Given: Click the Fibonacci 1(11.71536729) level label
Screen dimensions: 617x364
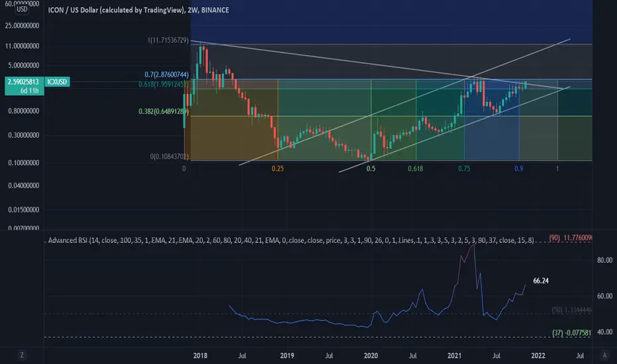Looking at the screenshot, I should [168, 40].
